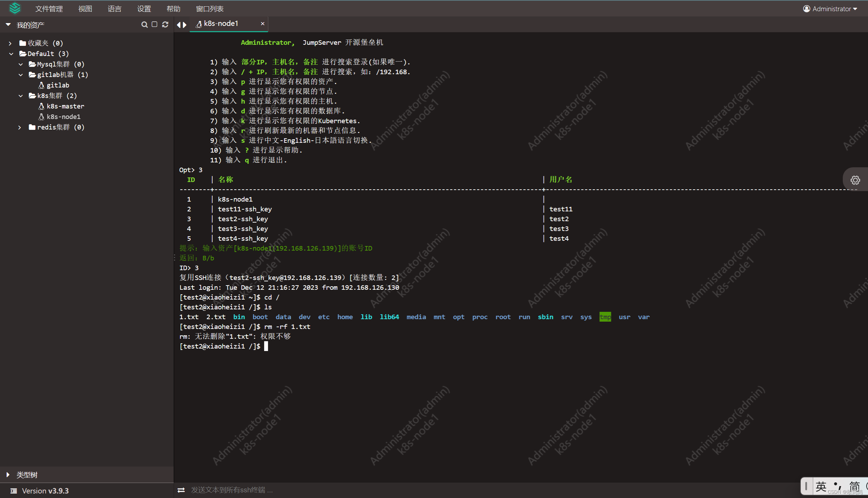Viewport: 868px width, 498px height.
Task: Click the square icon beside asset search
Action: (x=154, y=24)
